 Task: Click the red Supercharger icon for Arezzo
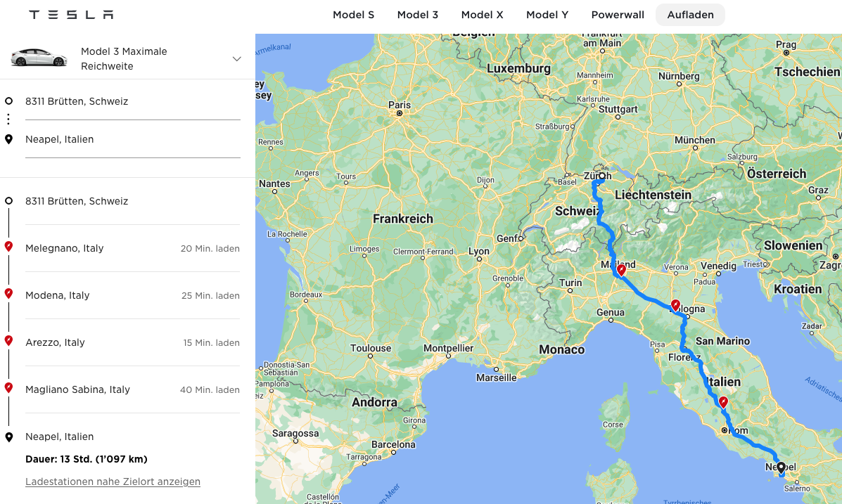(8, 341)
